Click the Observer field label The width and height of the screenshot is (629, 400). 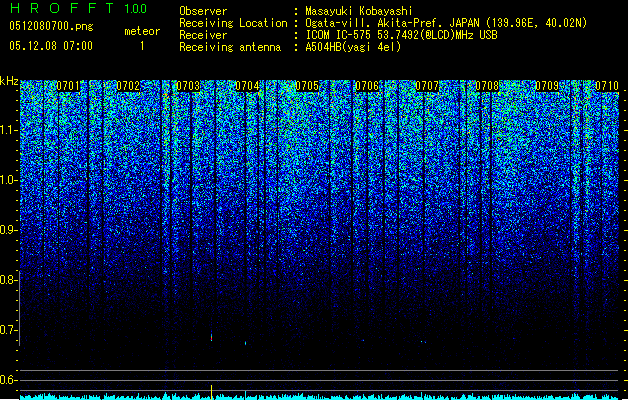point(203,11)
